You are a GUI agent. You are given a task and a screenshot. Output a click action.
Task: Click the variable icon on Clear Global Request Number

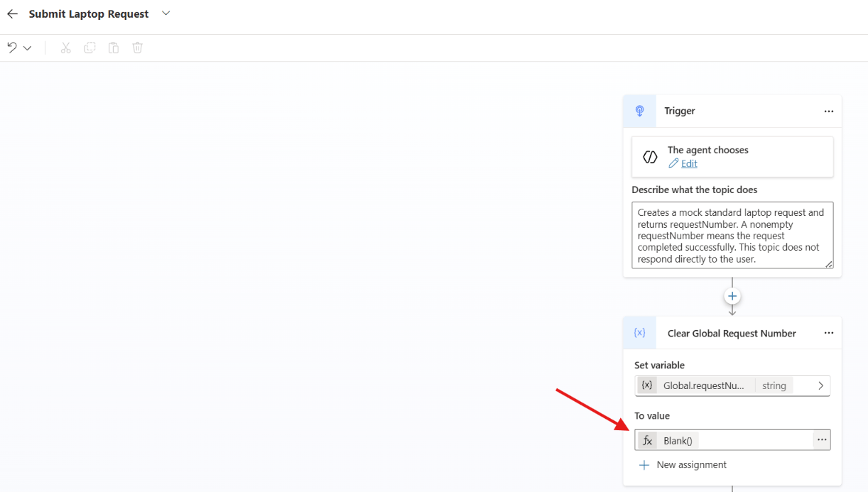click(x=639, y=333)
